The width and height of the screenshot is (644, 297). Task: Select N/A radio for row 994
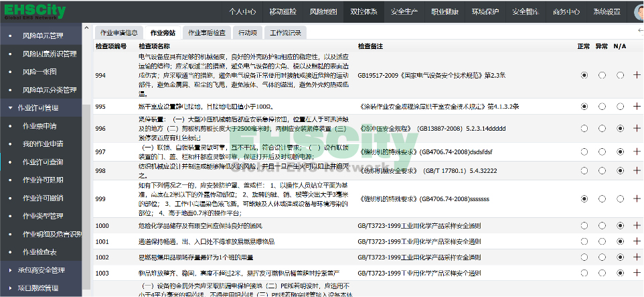[619, 75]
